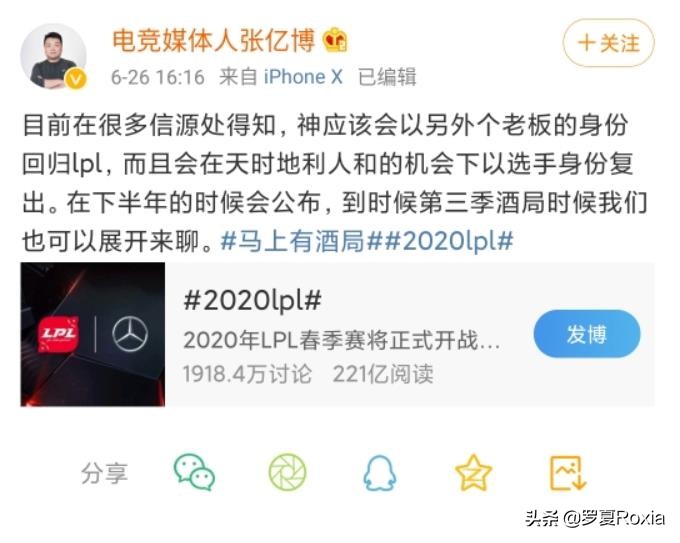Click the iPhone X source link
The width and height of the screenshot is (680, 543).
[x=304, y=77]
